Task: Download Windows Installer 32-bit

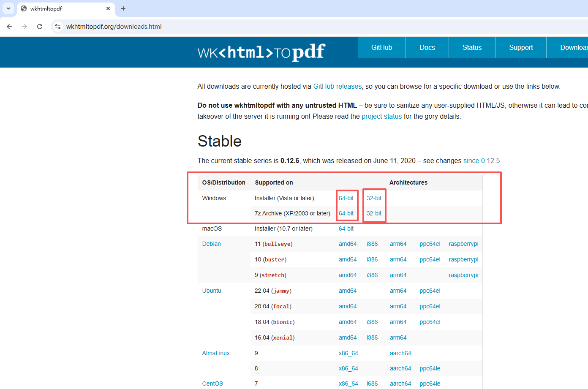Action: point(374,198)
